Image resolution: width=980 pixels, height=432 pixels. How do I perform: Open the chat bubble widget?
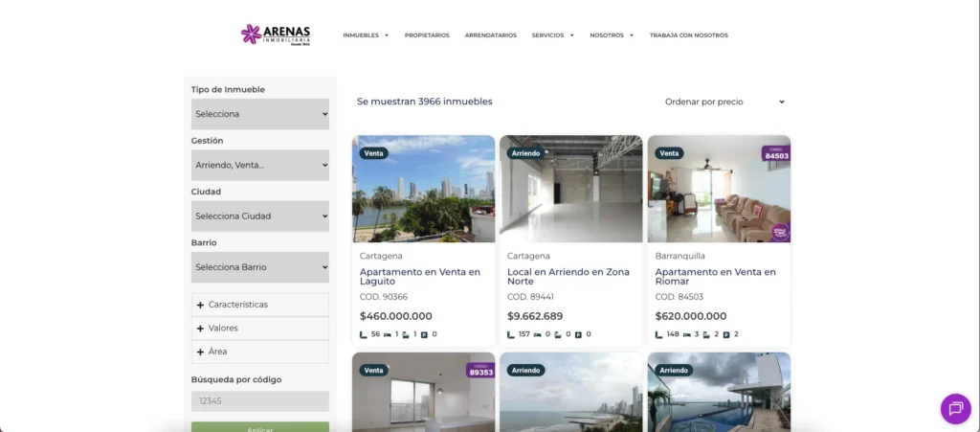tap(955, 409)
